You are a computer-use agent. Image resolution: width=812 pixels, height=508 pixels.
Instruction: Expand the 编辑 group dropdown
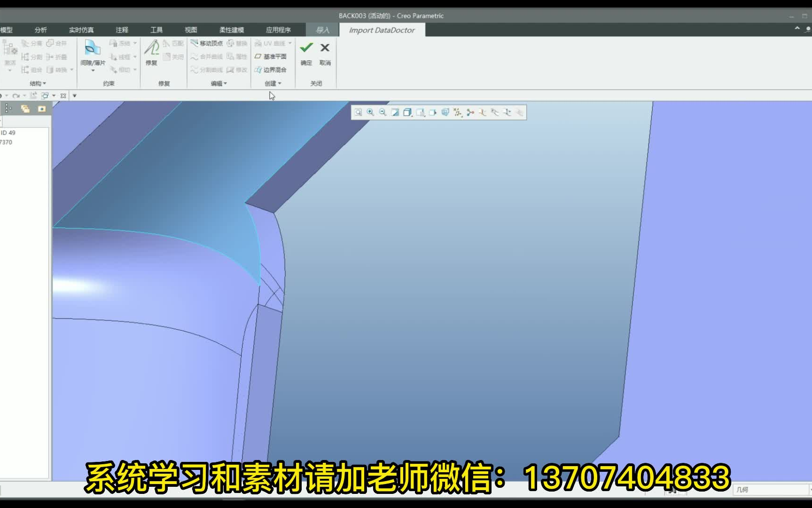219,83
